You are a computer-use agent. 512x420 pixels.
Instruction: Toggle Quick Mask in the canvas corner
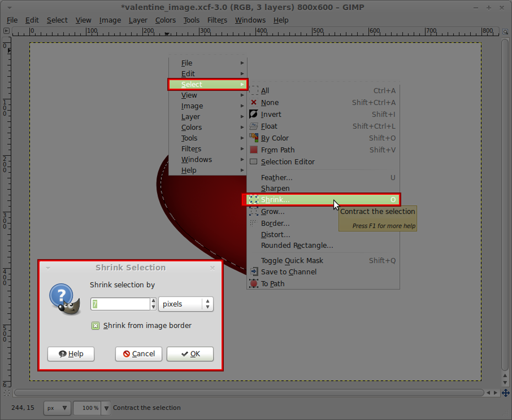tap(7, 392)
